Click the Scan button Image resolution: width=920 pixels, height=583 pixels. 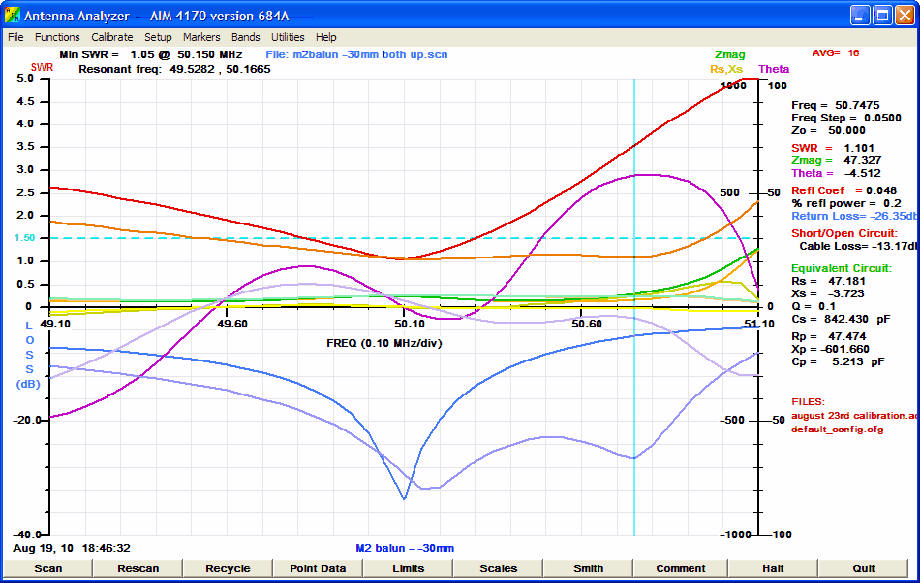point(48,568)
